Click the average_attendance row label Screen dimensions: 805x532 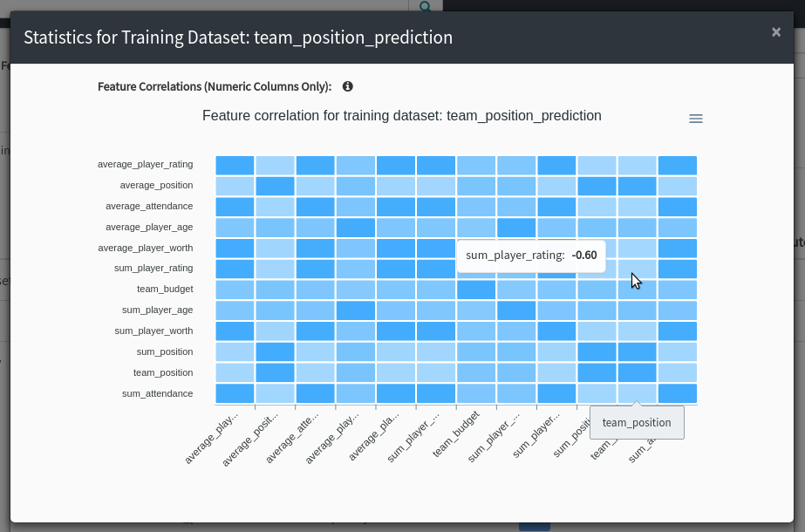point(149,206)
